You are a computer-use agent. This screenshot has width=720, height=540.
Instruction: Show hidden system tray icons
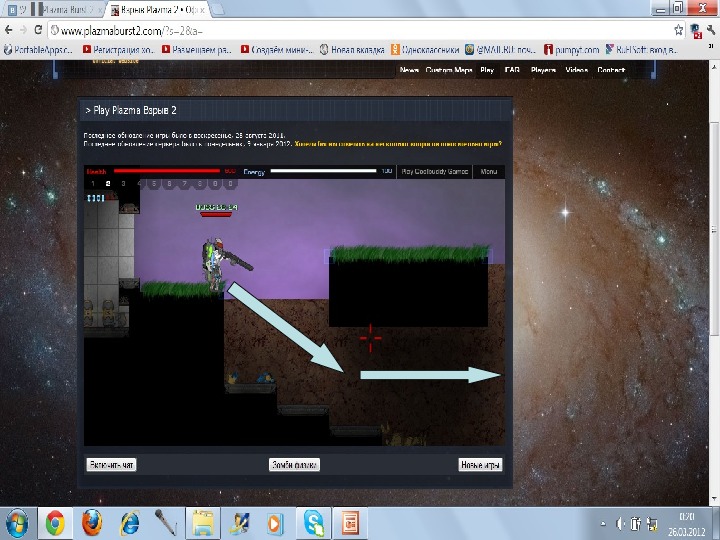tap(603, 524)
